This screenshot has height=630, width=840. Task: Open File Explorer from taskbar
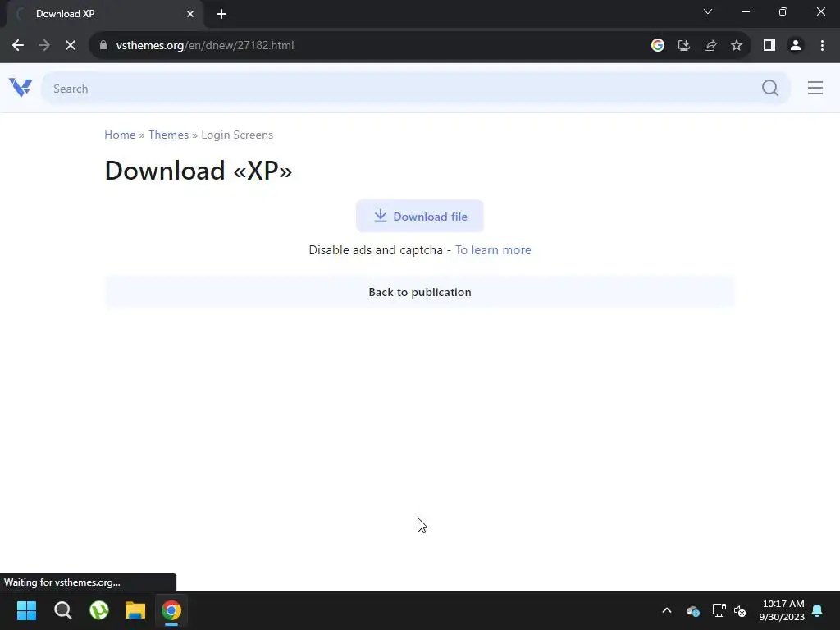[x=135, y=610]
